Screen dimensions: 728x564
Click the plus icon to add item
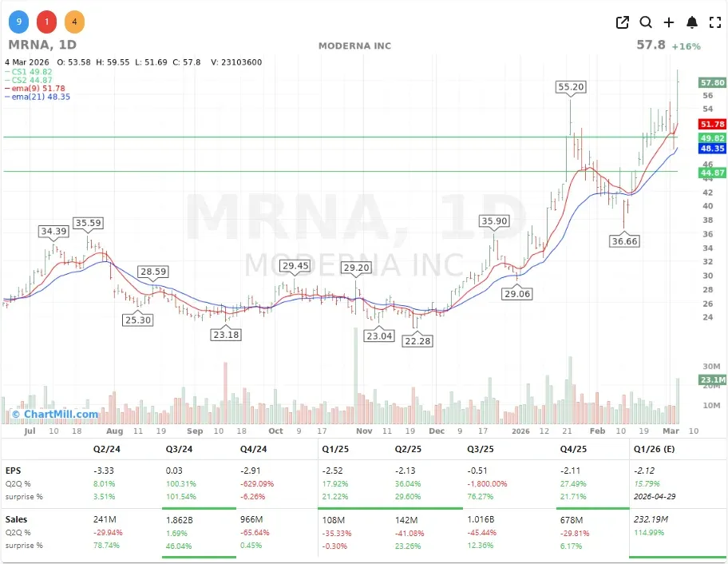pos(669,22)
